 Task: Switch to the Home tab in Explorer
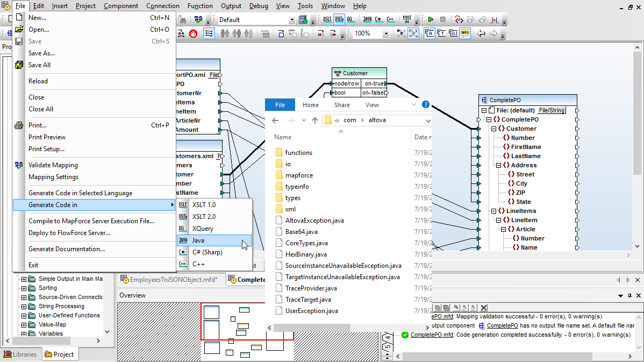311,105
